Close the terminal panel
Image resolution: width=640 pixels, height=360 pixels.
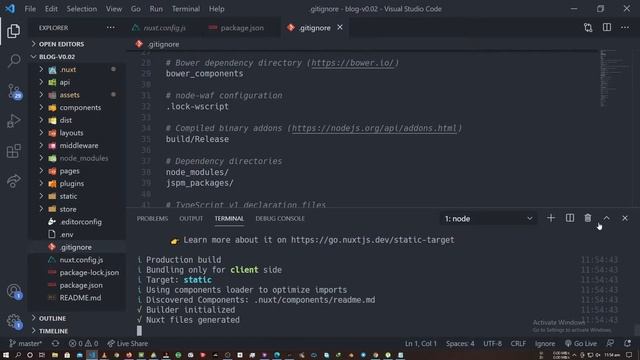pyautogui.click(x=625, y=218)
